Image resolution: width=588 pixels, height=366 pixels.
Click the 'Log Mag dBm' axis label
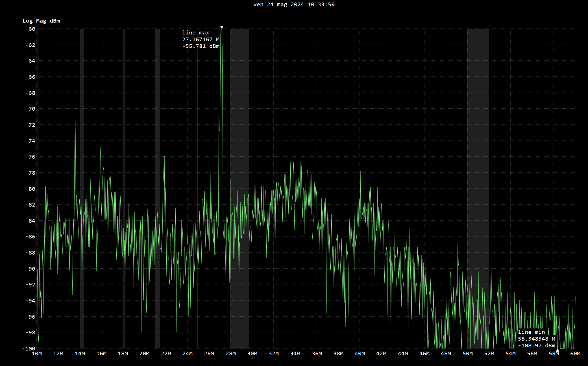coord(41,21)
